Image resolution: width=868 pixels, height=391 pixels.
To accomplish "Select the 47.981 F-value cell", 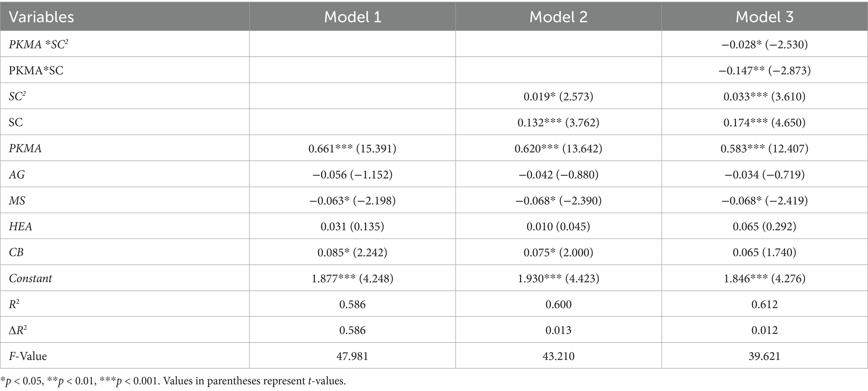I will pos(352,356).
